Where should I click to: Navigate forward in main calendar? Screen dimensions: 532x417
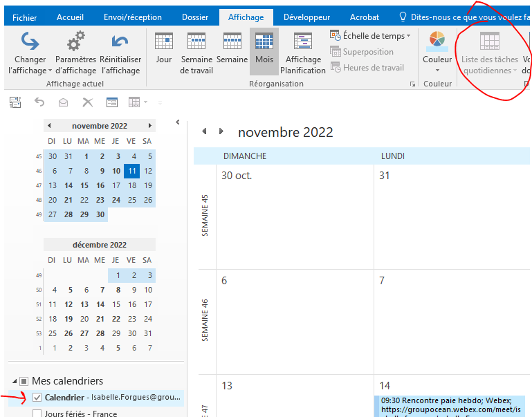(221, 131)
